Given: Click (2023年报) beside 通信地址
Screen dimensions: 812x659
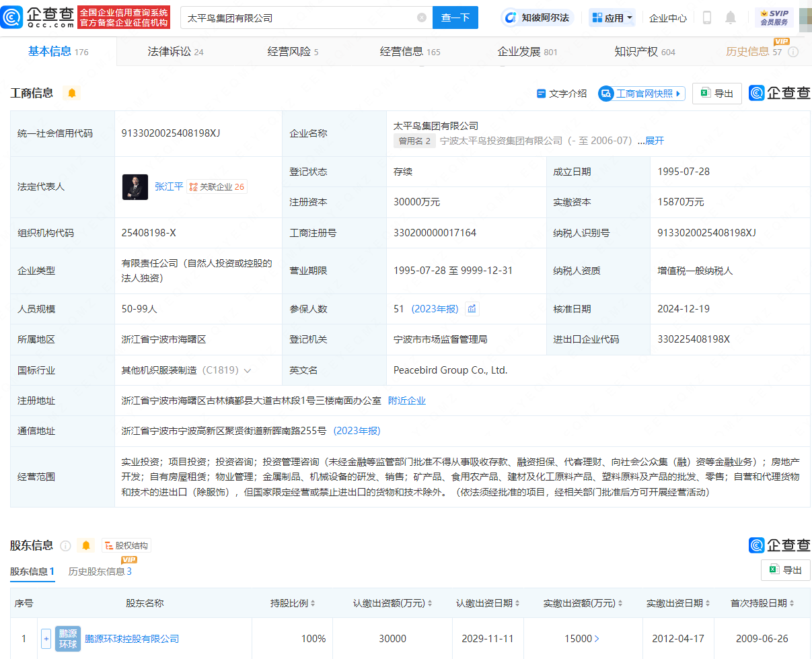Looking at the screenshot, I should pyautogui.click(x=357, y=431).
